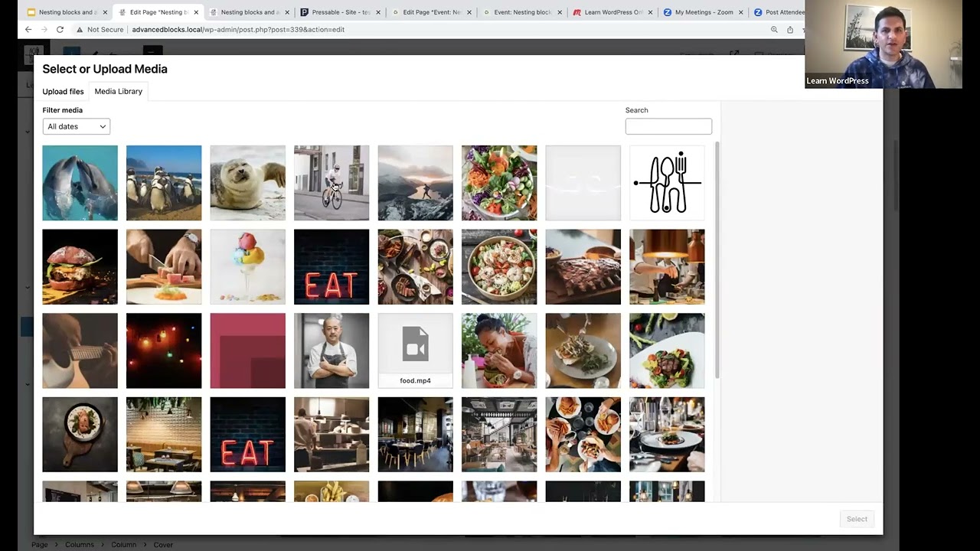Choose the overhead hands sharing plates thumbnail
Screen dimensions: 980x551
583,435
